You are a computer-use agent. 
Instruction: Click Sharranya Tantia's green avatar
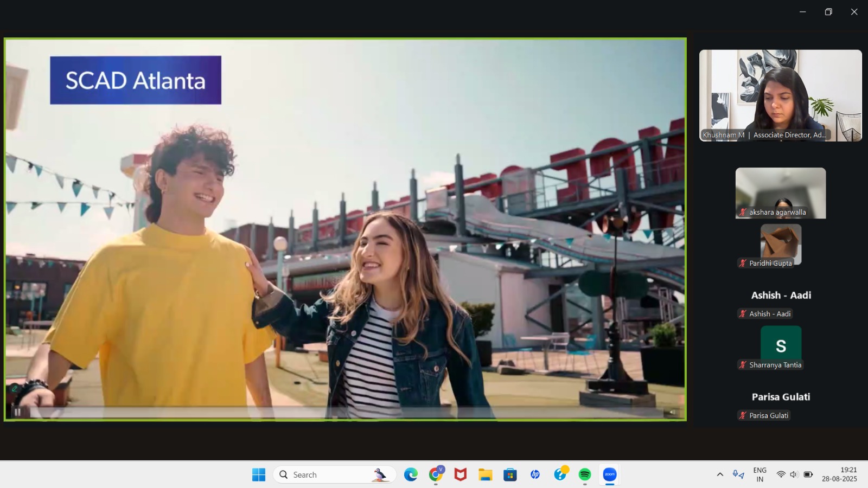click(781, 345)
